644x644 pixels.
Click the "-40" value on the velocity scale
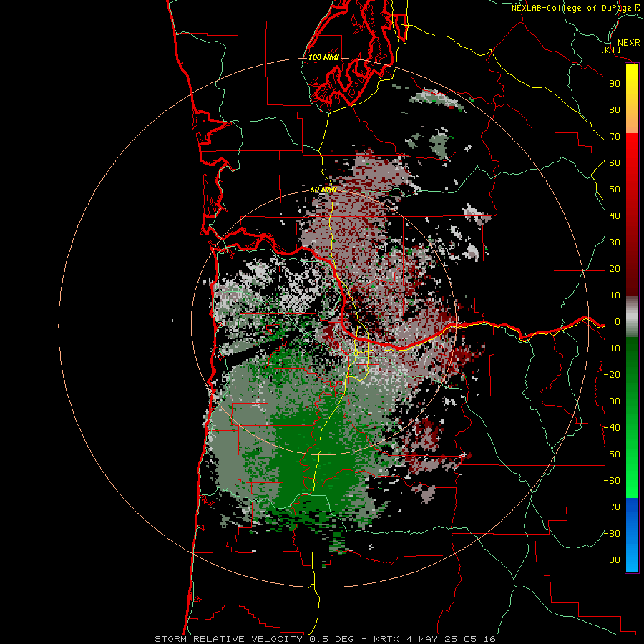[x=612, y=428]
